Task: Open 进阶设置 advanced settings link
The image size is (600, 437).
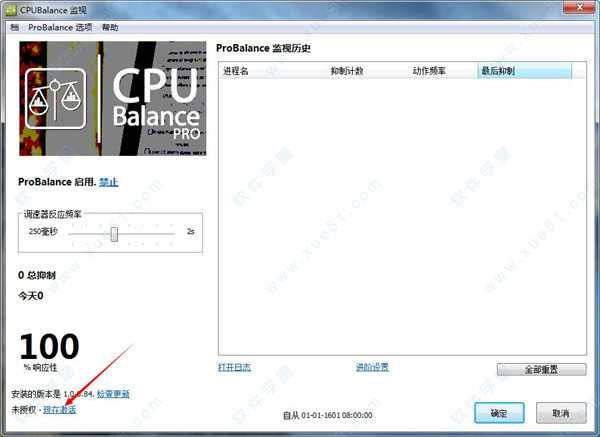Action: (372, 367)
